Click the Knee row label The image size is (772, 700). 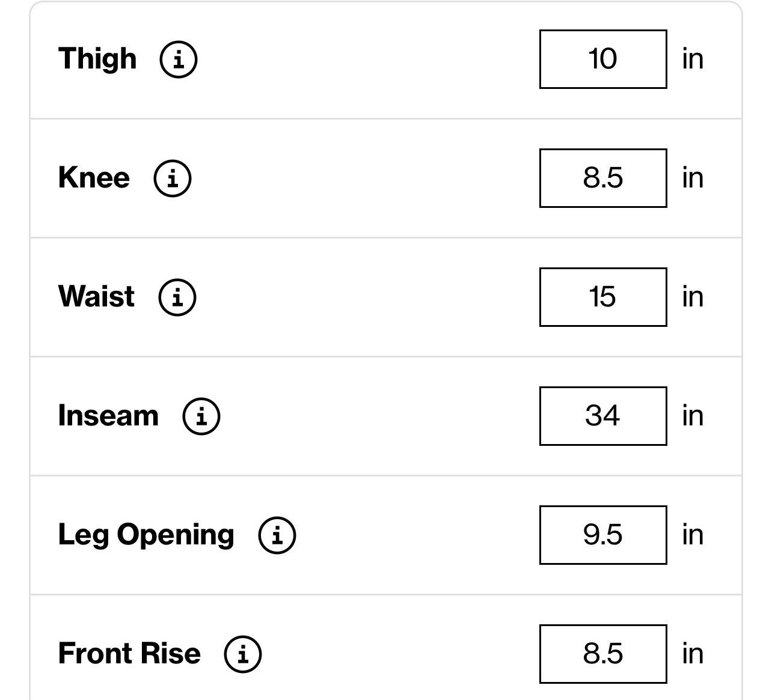coord(94,178)
